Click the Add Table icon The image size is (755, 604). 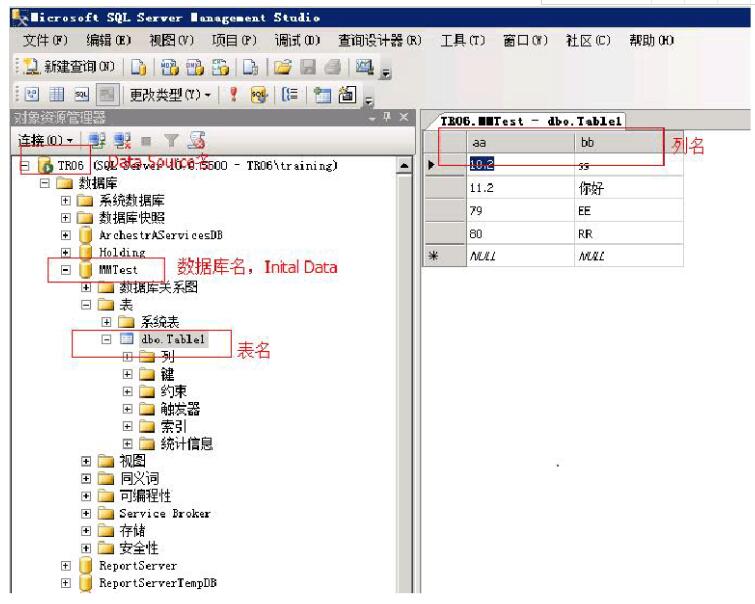(x=322, y=94)
